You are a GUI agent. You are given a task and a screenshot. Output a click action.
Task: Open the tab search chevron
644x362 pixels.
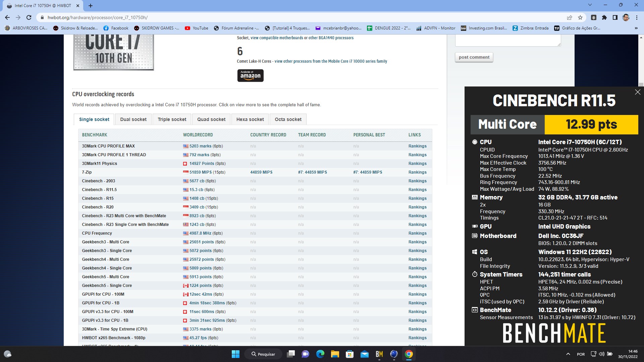(x=590, y=5)
